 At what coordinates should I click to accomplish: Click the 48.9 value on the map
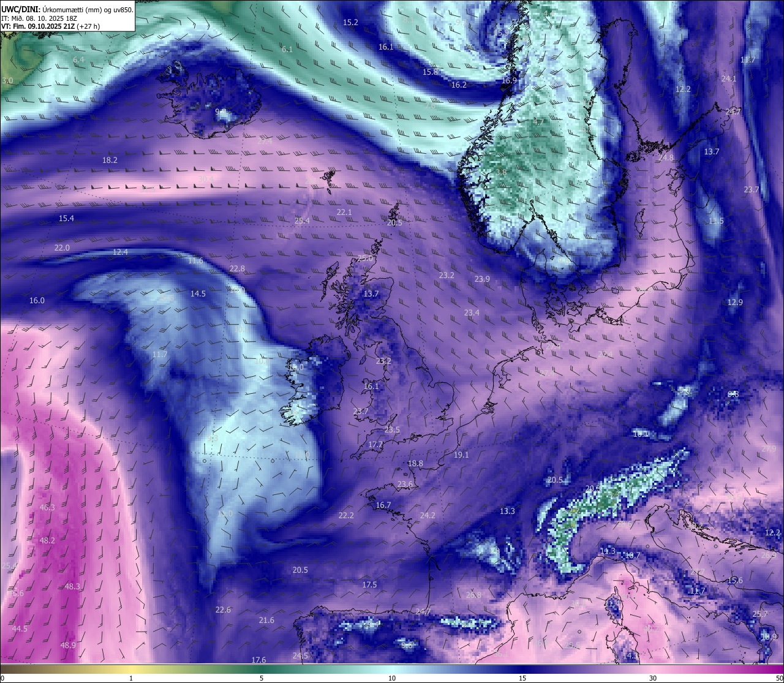[x=68, y=645]
